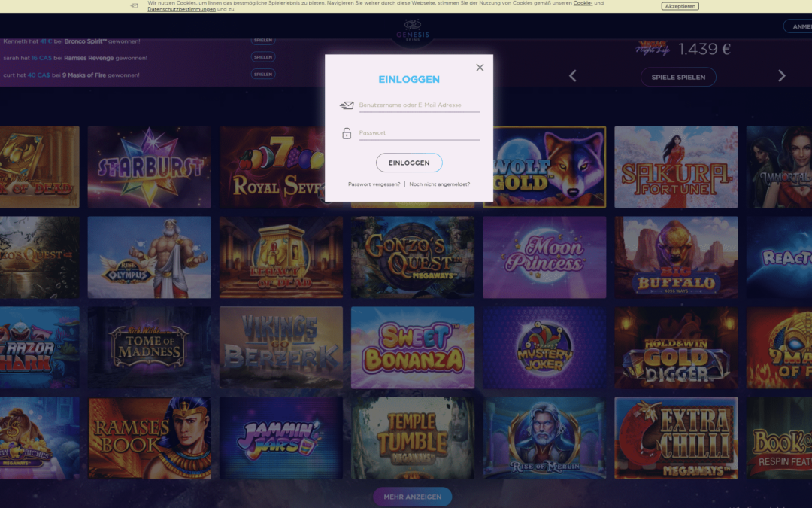
Task: Open the Vikings Go Berzerk tile
Action: click(280, 347)
